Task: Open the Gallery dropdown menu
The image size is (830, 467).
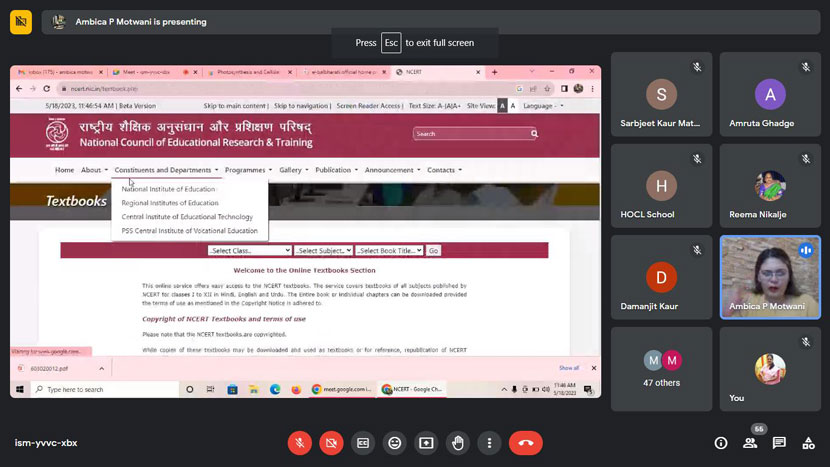Action: point(294,170)
